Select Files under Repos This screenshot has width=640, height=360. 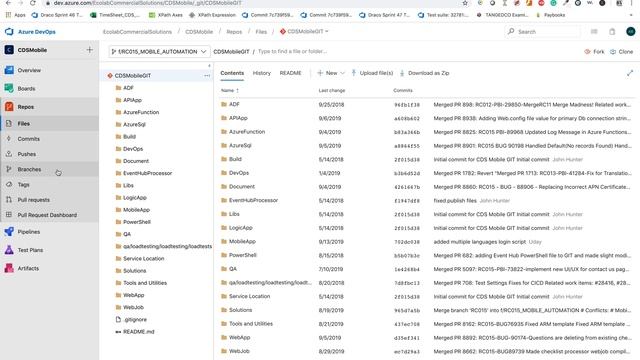24,124
